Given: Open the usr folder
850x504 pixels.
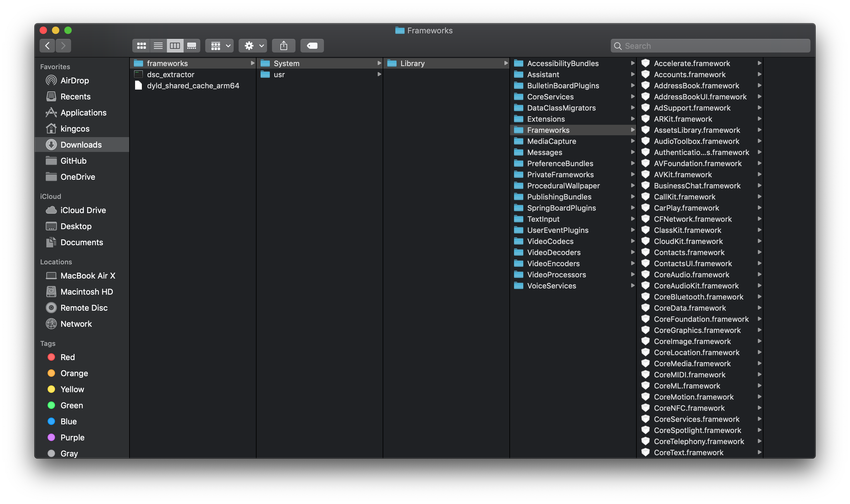Looking at the screenshot, I should click(x=279, y=75).
